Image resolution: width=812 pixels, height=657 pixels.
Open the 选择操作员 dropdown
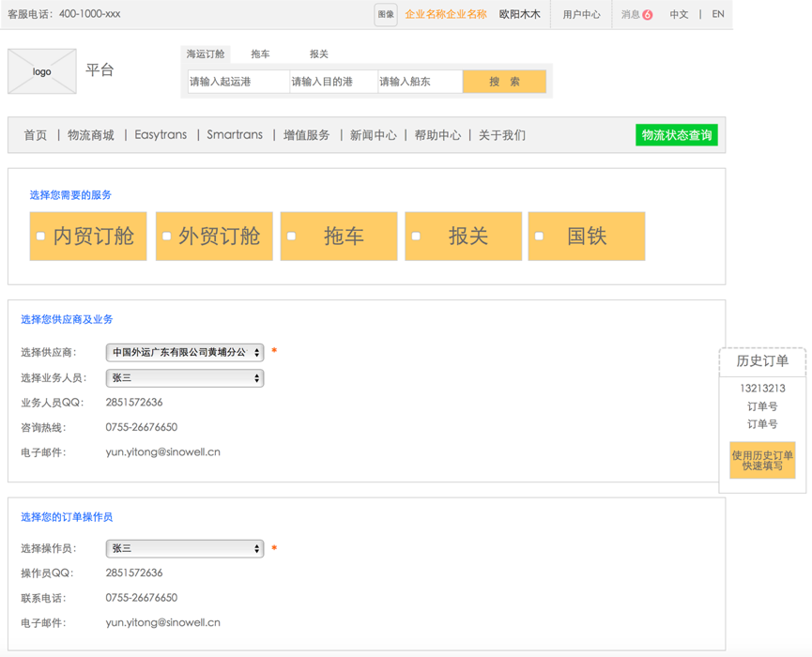click(x=184, y=549)
